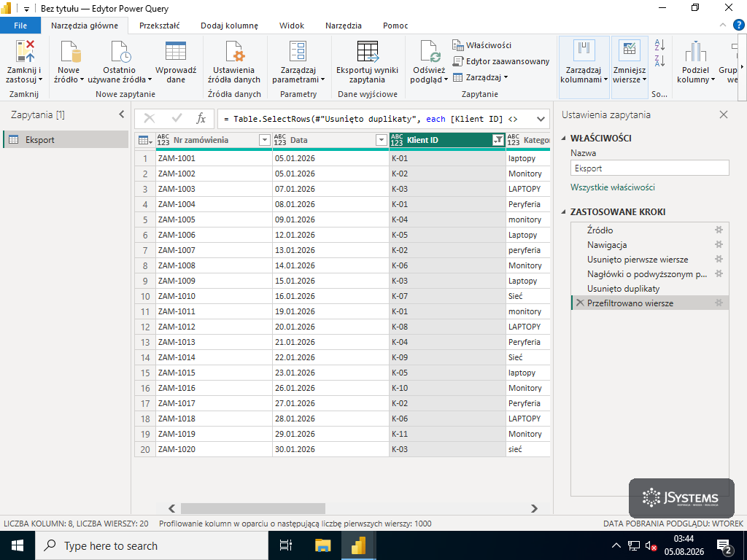The image size is (747, 560).
Task: Confirm the formula with the checkmark icon
Action: point(177,119)
